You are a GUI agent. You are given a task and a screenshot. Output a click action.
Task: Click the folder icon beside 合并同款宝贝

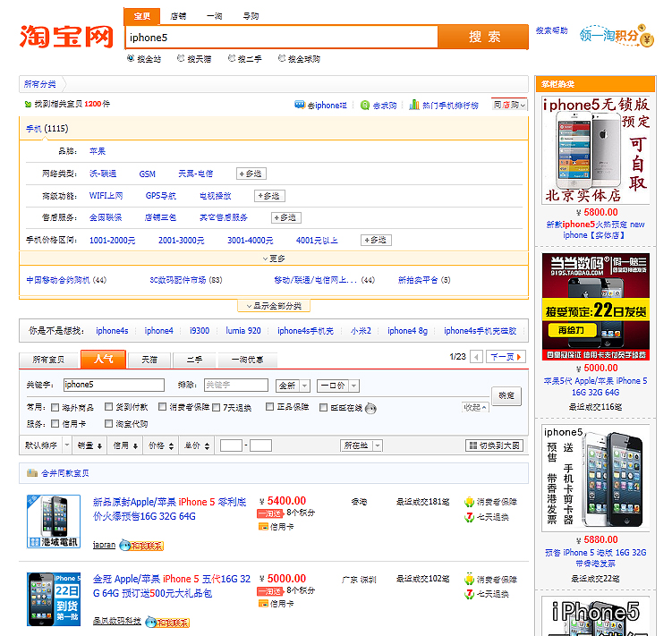pos(32,472)
